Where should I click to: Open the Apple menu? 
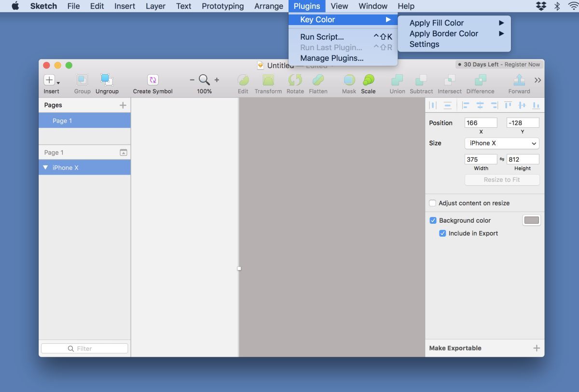[x=15, y=6]
